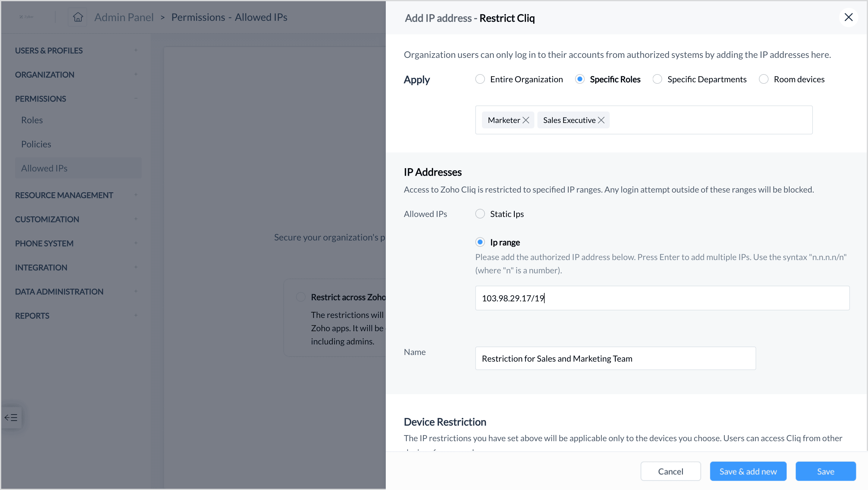Remove the Marketer role tag

click(526, 120)
